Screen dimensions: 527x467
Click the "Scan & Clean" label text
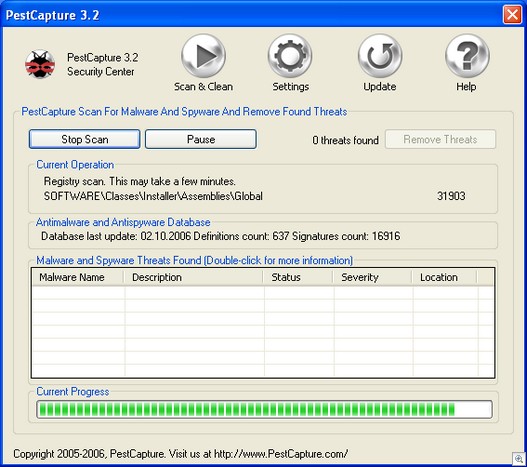[x=203, y=87]
